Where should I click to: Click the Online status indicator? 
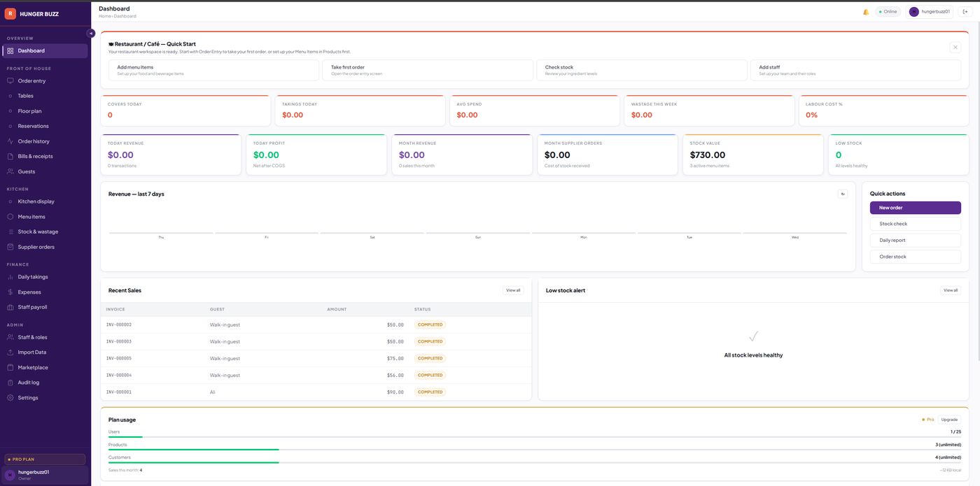coord(888,12)
